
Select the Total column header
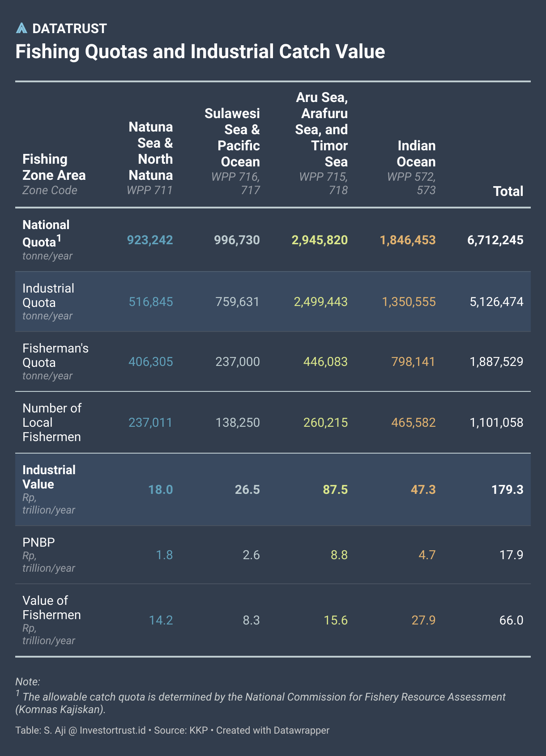tap(508, 191)
